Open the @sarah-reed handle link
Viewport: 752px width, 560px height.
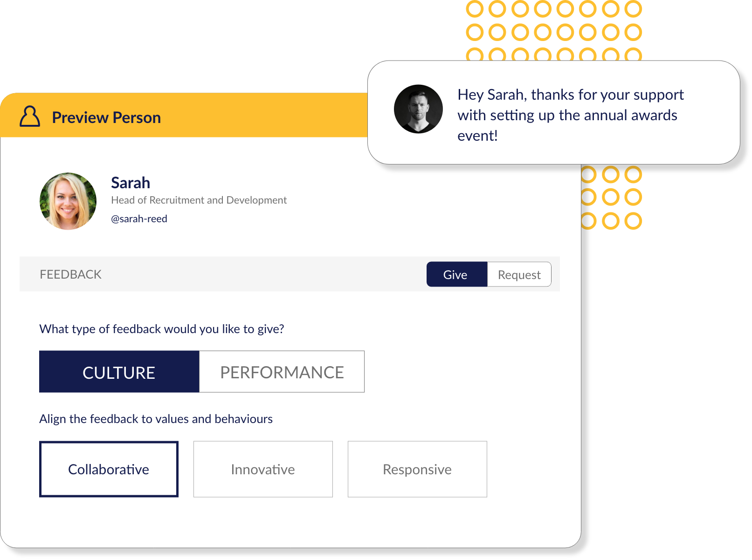click(x=139, y=219)
